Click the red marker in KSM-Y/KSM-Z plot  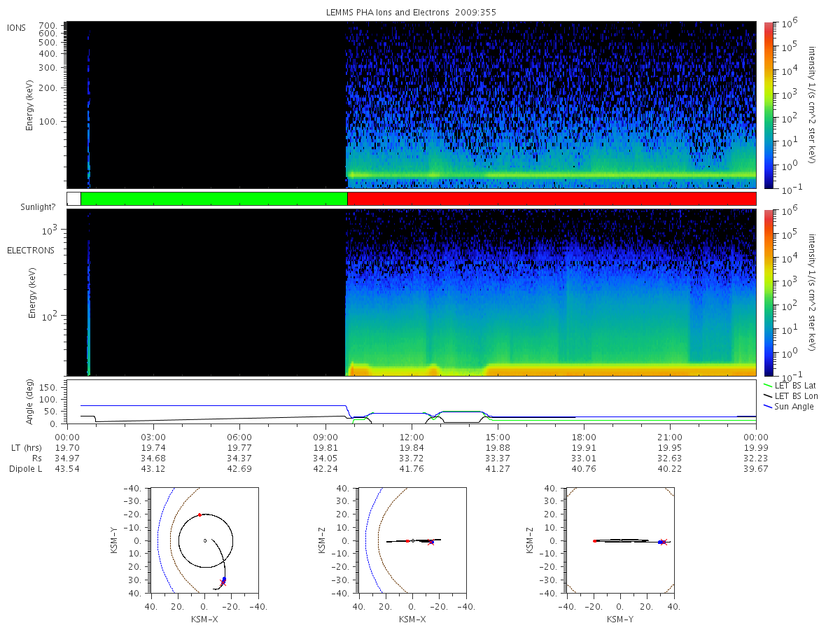(594, 541)
